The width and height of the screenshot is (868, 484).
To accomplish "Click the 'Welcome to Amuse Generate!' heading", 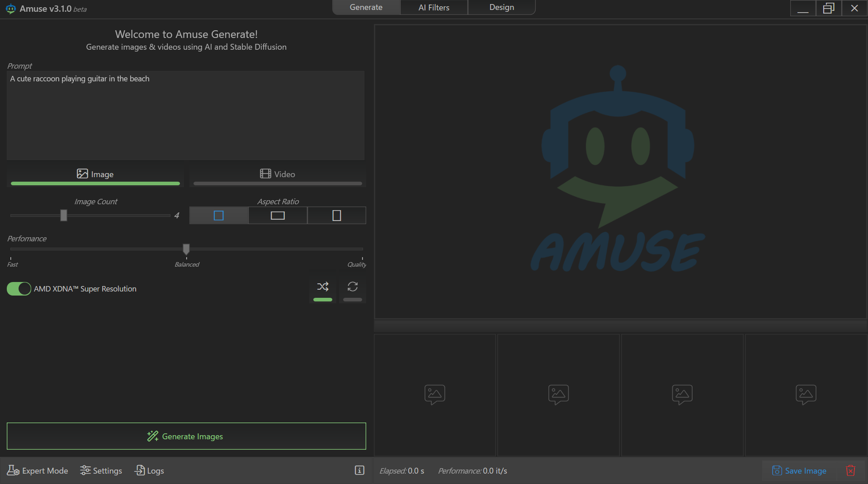I will tap(186, 34).
